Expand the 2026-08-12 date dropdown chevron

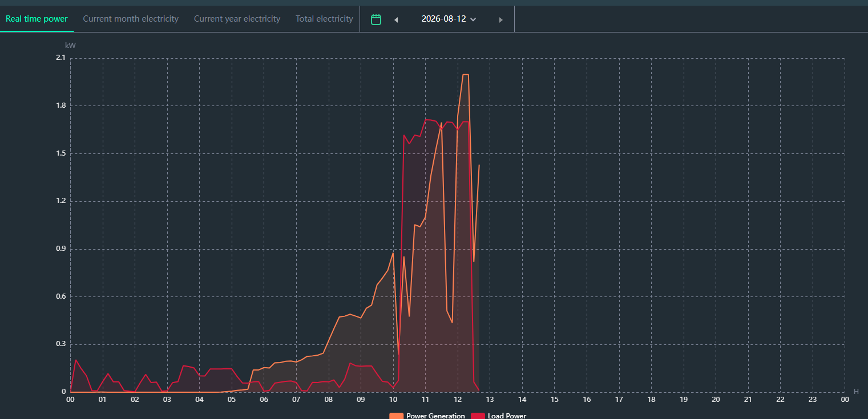click(473, 19)
